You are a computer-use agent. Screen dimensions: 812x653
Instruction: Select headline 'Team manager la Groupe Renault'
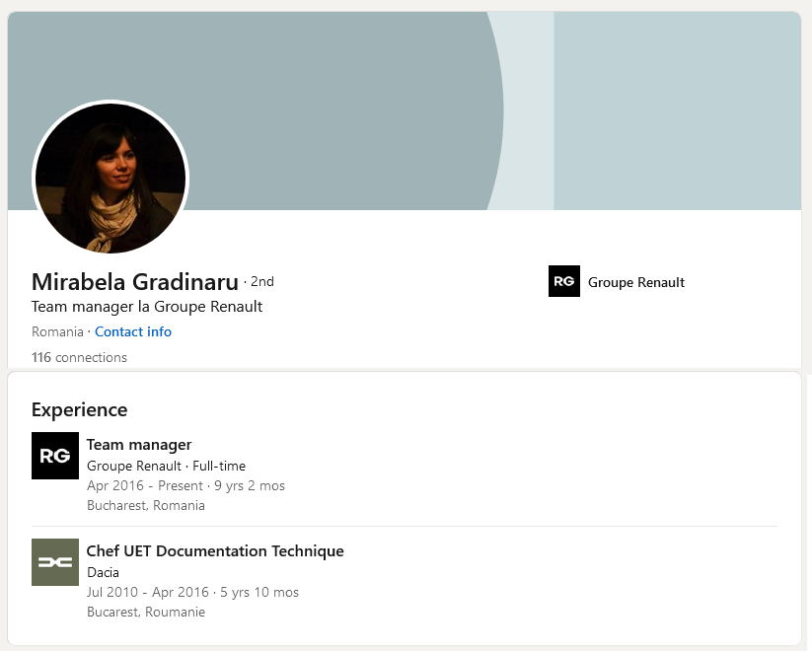click(147, 307)
